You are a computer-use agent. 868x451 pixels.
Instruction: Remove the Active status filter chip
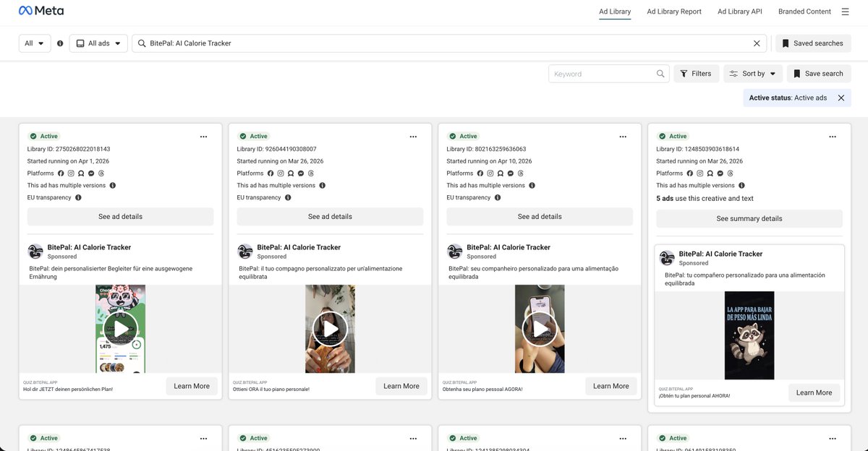coord(841,98)
